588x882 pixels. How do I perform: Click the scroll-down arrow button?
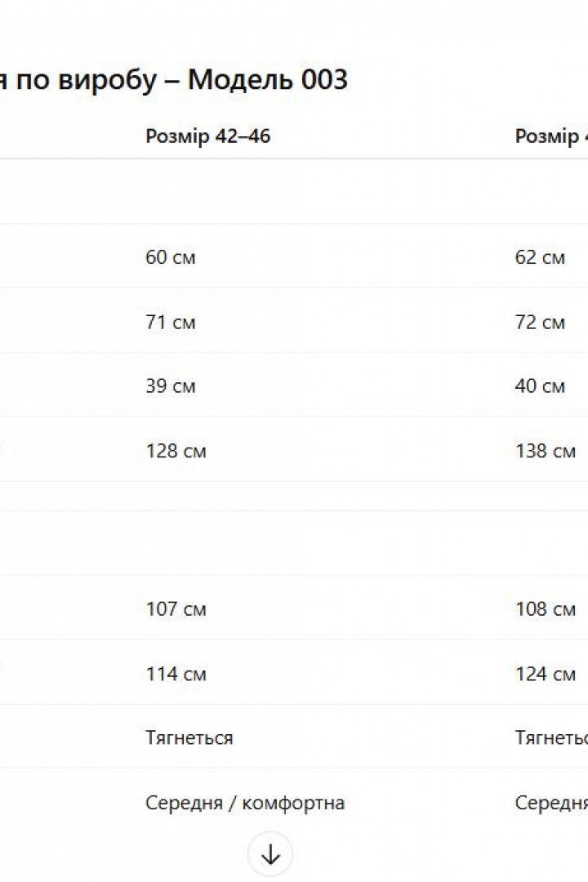pyautogui.click(x=270, y=854)
